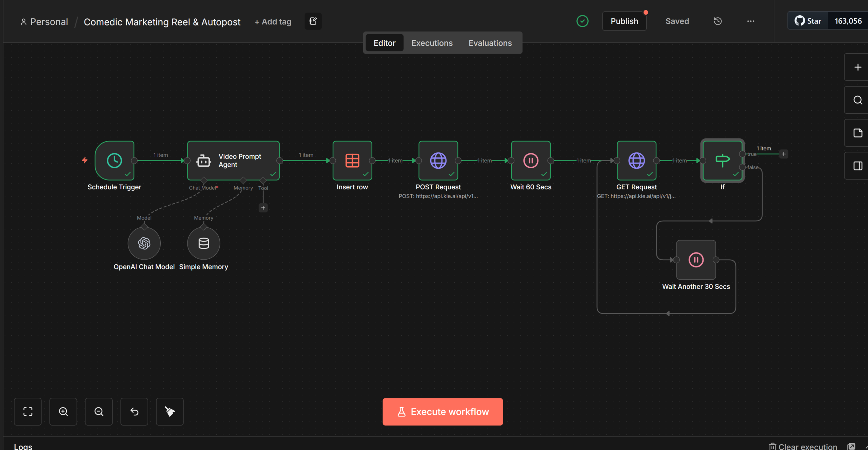Click the OpenAI Chat Model node
868x450 pixels.
click(x=144, y=243)
